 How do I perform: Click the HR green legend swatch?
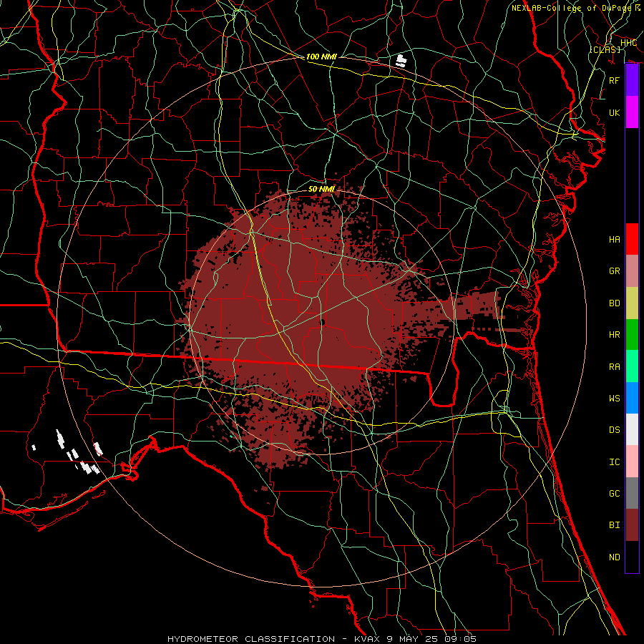(x=632, y=334)
